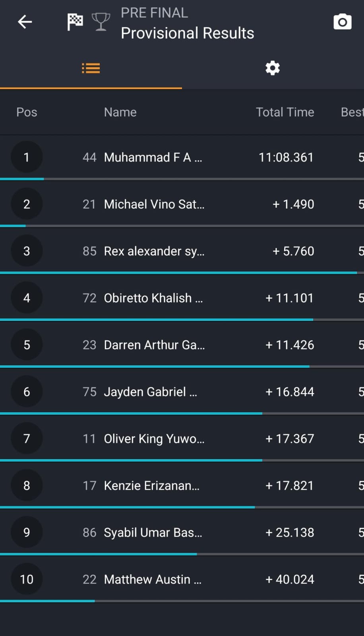Select Michael Vino Sat... driver name
Image resolution: width=364 pixels, height=636 pixels.
(x=154, y=204)
